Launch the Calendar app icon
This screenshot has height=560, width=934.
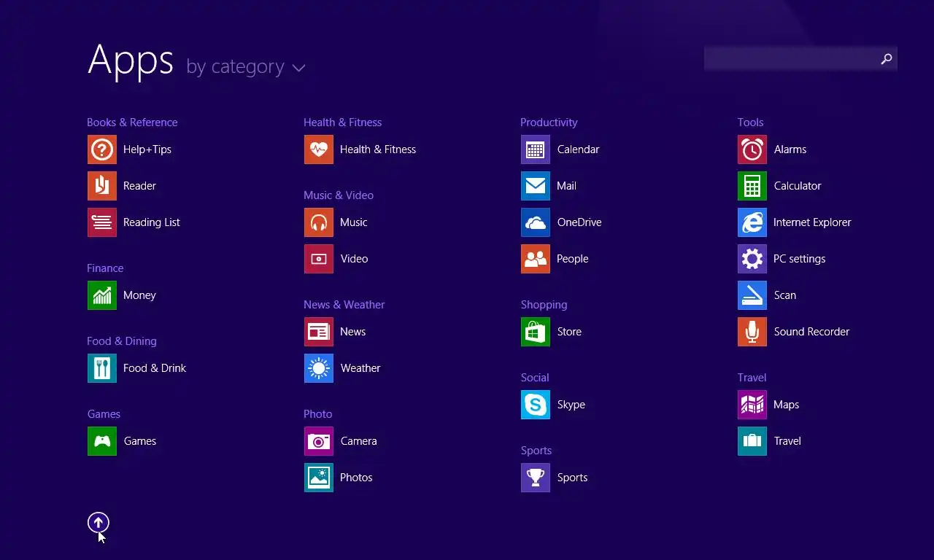[536, 149]
